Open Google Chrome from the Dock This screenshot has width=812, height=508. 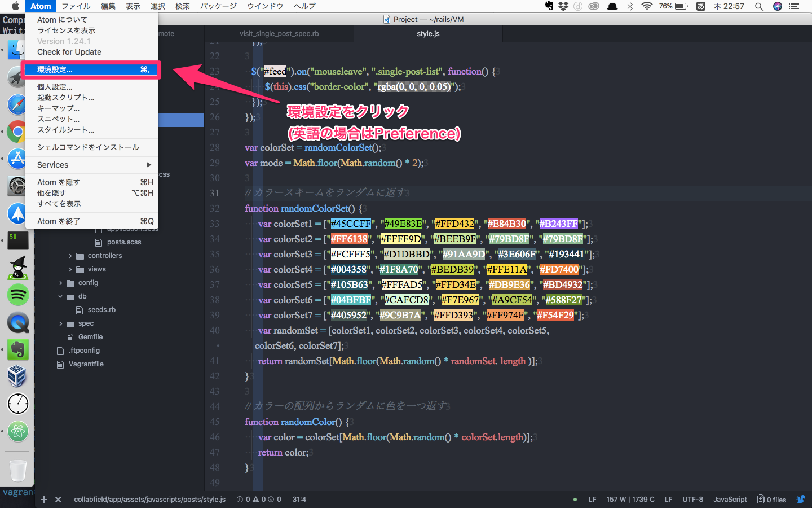pos(17,132)
